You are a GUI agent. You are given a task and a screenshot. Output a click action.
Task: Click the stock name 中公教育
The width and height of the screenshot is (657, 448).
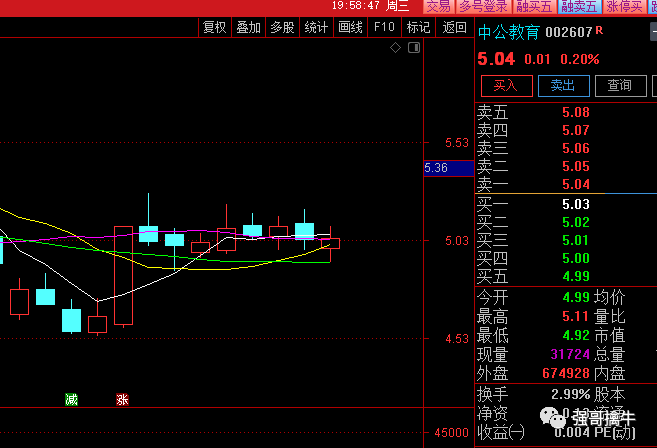point(509,32)
